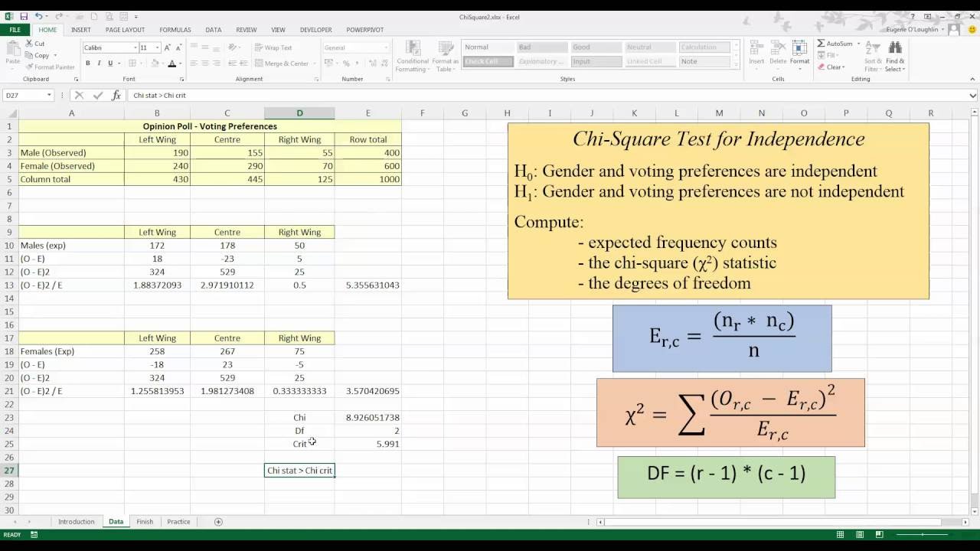
Task: Collapse the ribbon
Action: tap(973, 80)
